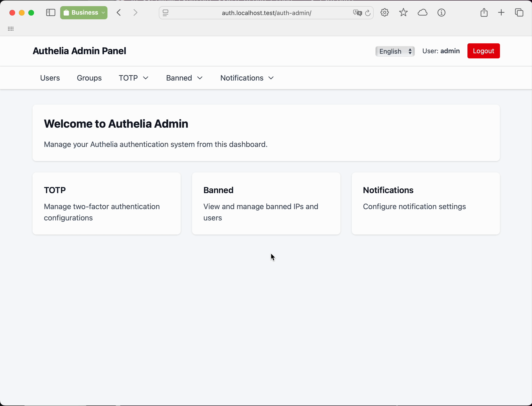The width and height of the screenshot is (532, 406).
Task: Click the info circle icon
Action: point(441,12)
